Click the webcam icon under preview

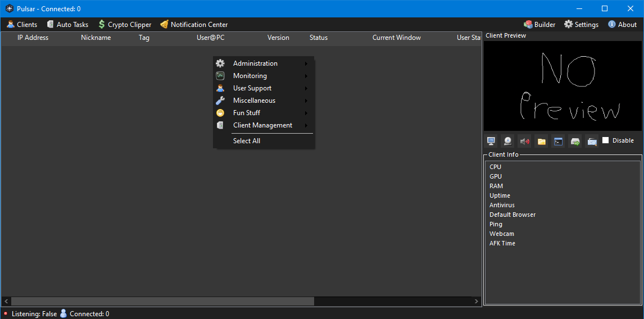[507, 141]
